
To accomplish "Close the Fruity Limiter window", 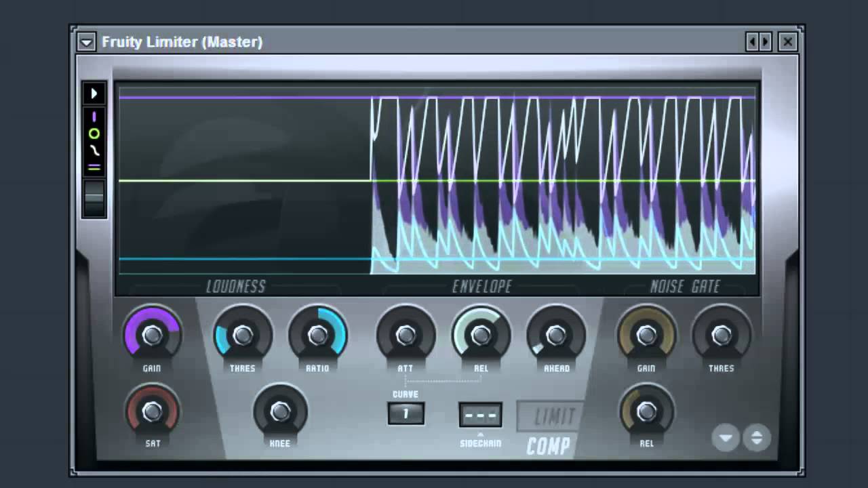I will [787, 42].
